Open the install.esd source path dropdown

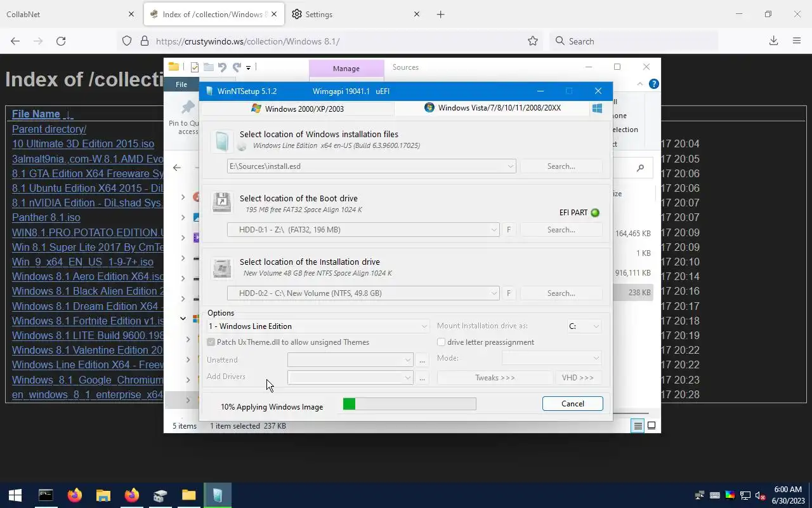(x=510, y=166)
